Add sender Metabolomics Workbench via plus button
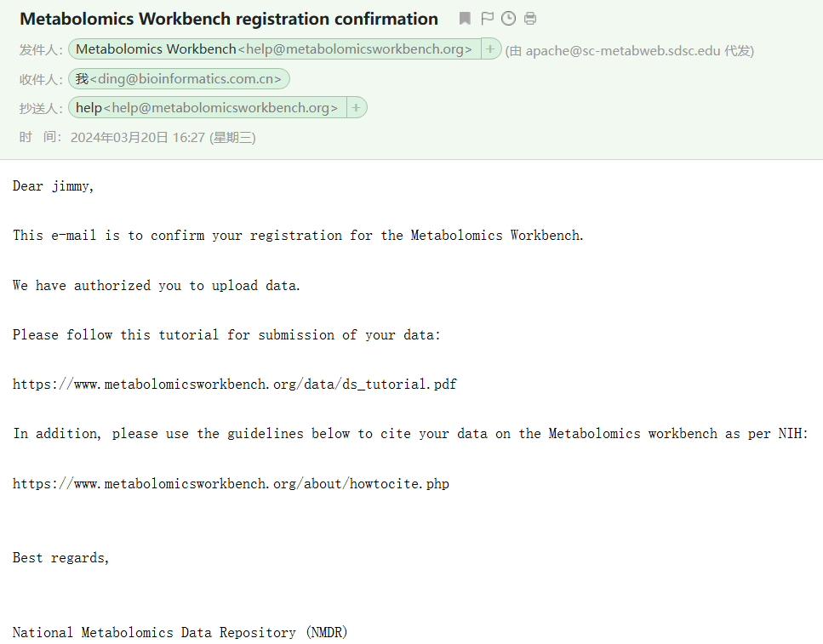The image size is (823, 644). tap(490, 49)
